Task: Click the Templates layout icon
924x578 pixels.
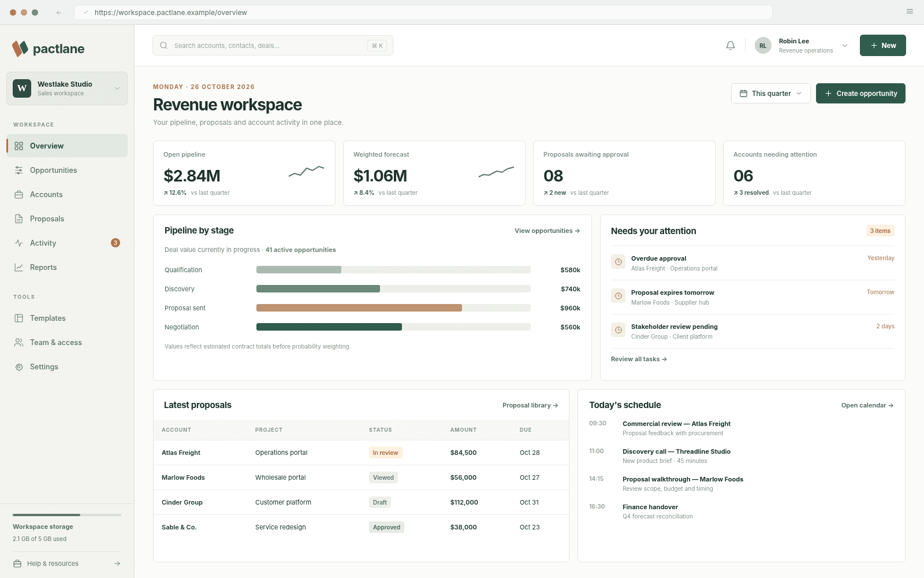Action: [x=19, y=318]
